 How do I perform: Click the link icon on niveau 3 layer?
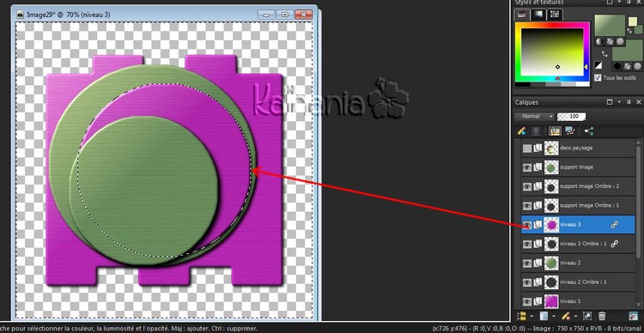615,225
